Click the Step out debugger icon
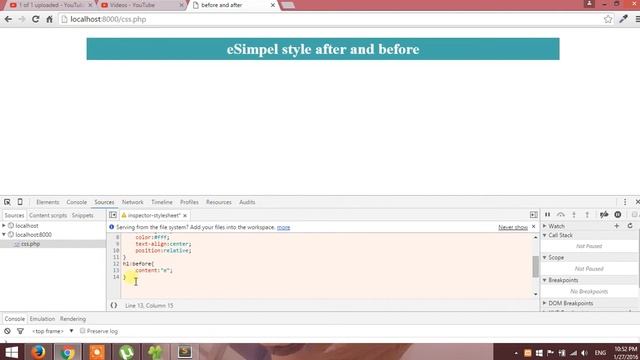Viewport: 640px width, 360px height. [x=587, y=215]
